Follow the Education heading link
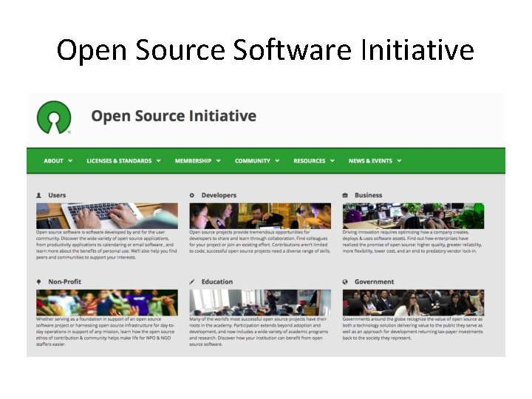The width and height of the screenshot is (532, 399). (217, 282)
